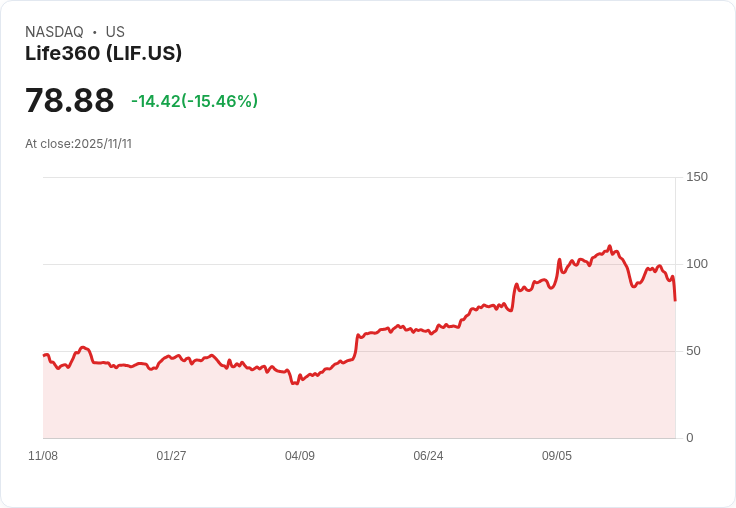Click the Life360 (LIF.US) stock title
Screen dimensions: 736x508
103,54
